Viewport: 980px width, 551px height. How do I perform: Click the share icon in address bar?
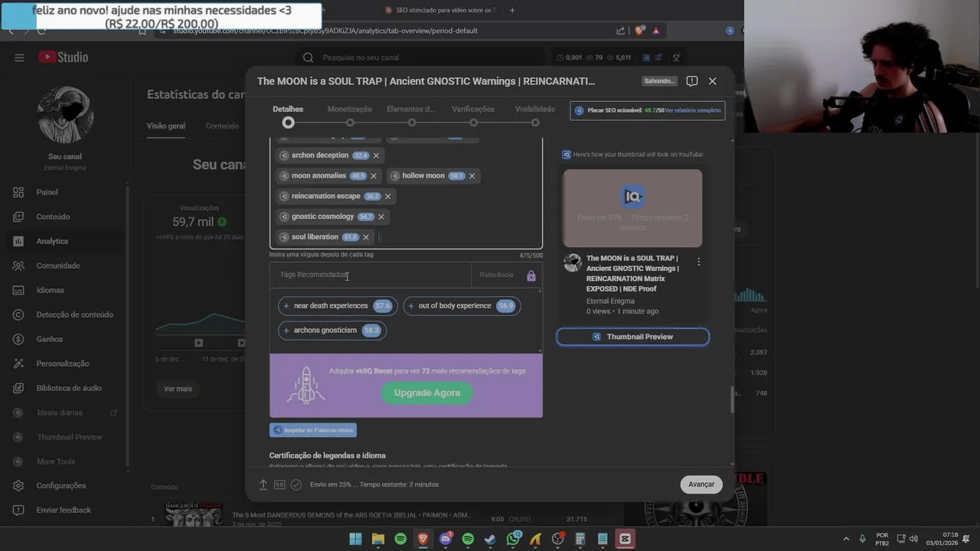pyautogui.click(x=620, y=31)
